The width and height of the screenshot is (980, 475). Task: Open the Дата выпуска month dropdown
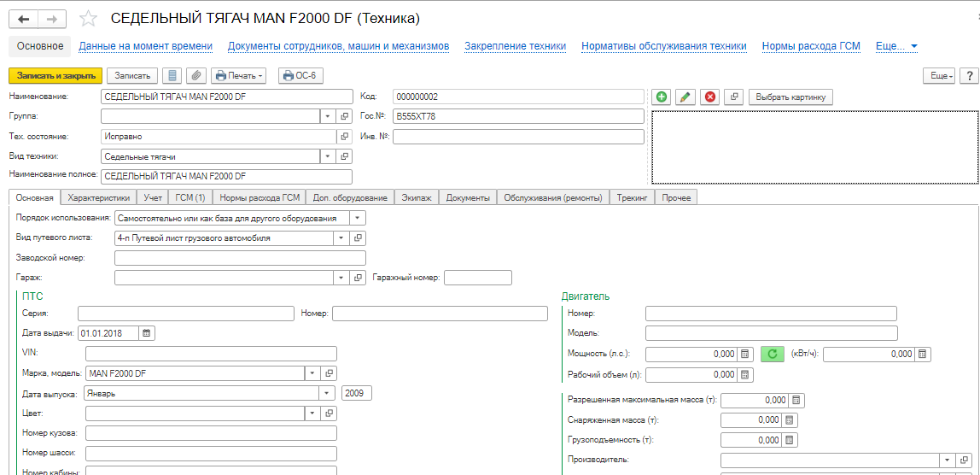328,394
